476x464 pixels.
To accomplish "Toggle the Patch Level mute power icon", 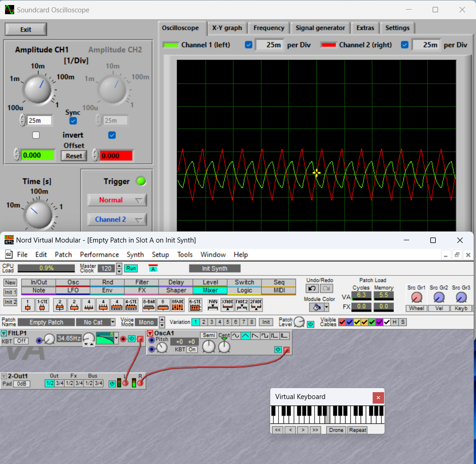I will click(310, 324).
